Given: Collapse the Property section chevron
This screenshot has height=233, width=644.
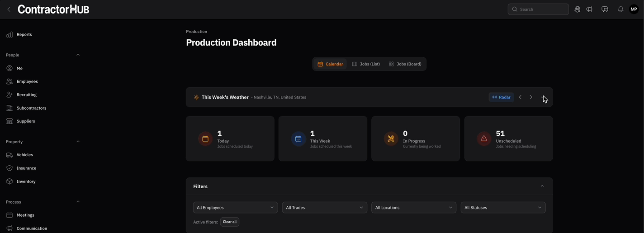Looking at the screenshot, I should (78, 141).
